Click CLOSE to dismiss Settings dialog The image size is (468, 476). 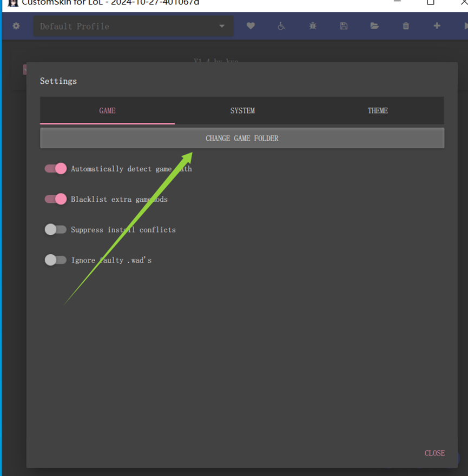(434, 453)
